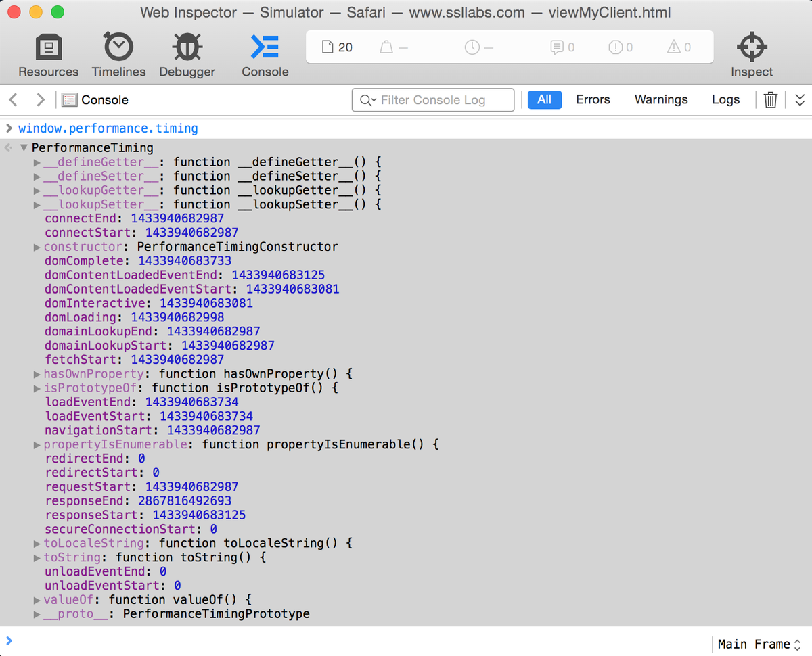812x656 pixels.
Task: Expand the __defineSetter__ property
Action: pyautogui.click(x=37, y=177)
